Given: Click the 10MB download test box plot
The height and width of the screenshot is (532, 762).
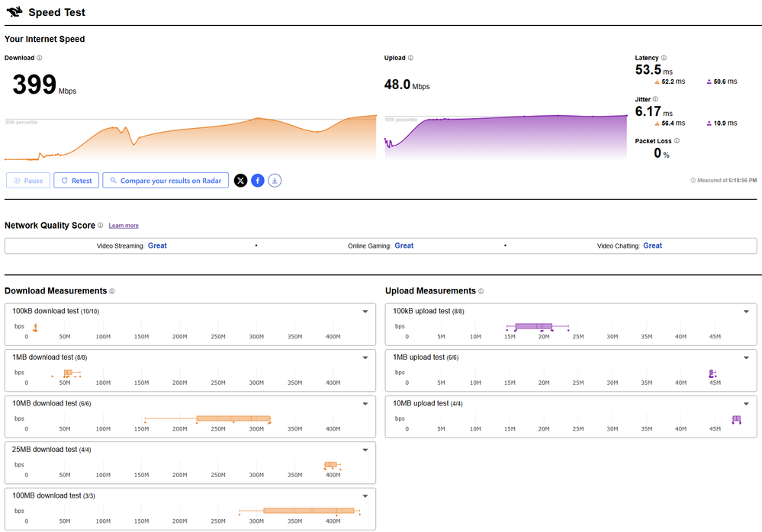Looking at the screenshot, I should click(x=207, y=418).
